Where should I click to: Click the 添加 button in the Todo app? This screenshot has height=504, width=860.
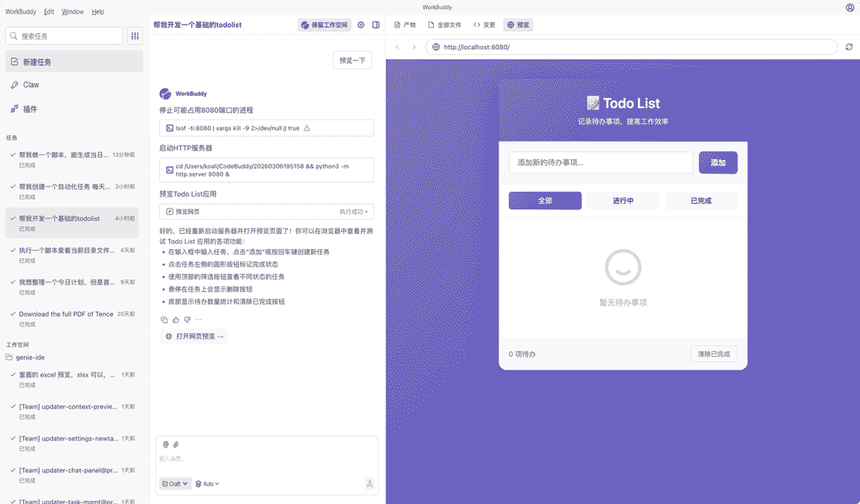[716, 162]
